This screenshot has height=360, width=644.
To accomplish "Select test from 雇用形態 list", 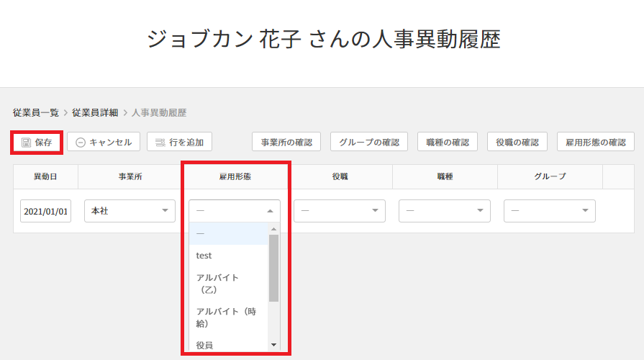I will coord(229,256).
